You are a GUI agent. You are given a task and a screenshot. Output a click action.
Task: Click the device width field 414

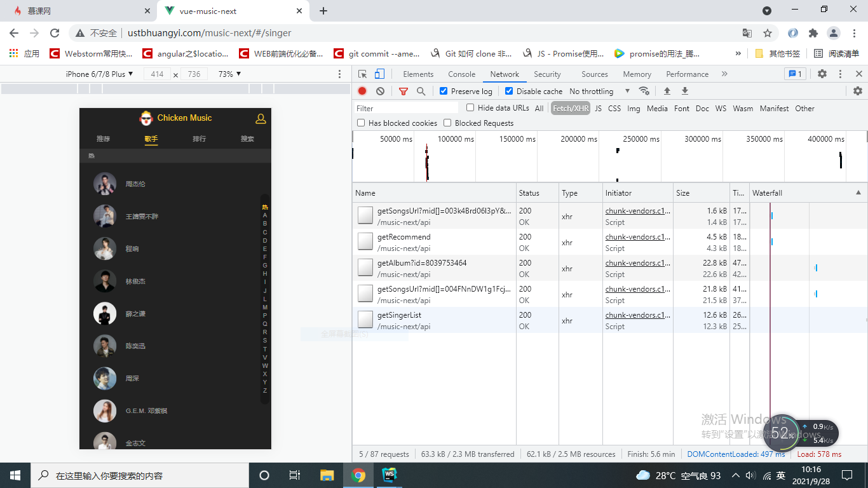click(x=158, y=74)
